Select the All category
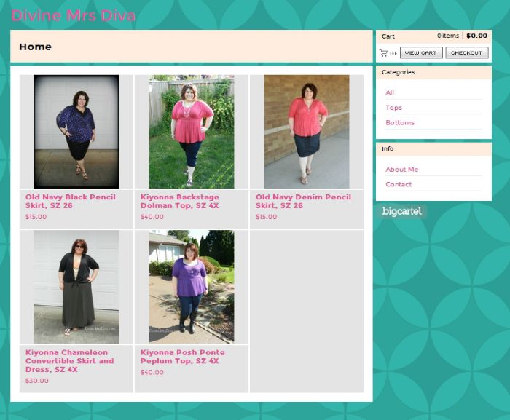The width and height of the screenshot is (510, 420). [390, 92]
